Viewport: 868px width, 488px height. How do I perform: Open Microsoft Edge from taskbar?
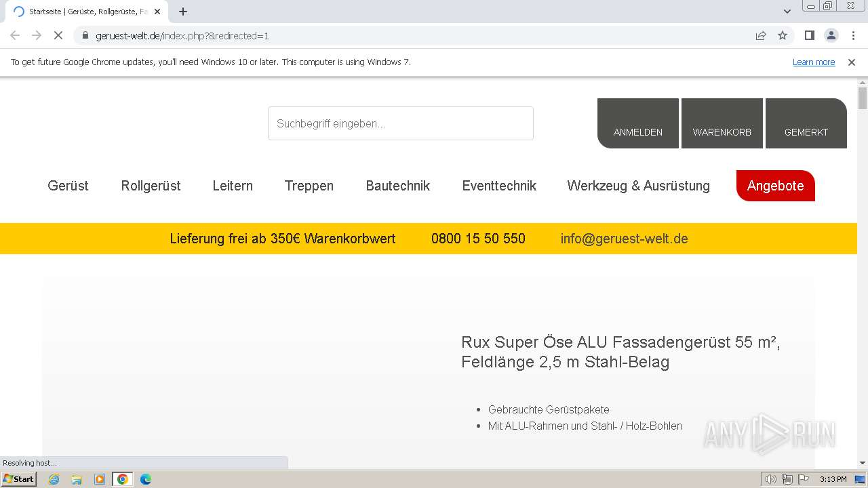coord(146,479)
